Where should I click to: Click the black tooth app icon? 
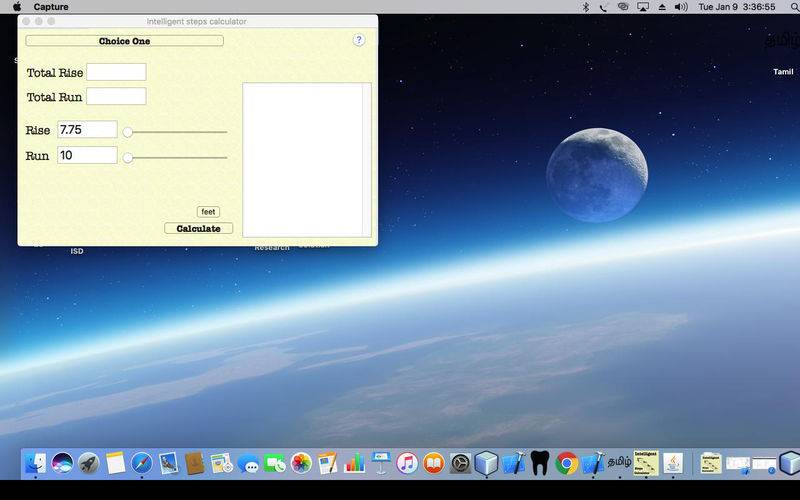540,463
